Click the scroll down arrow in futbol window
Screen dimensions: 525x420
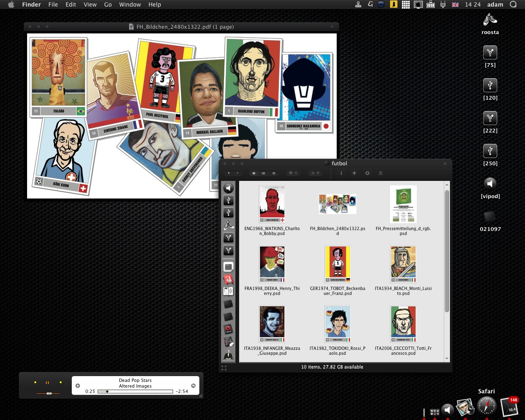447,358
